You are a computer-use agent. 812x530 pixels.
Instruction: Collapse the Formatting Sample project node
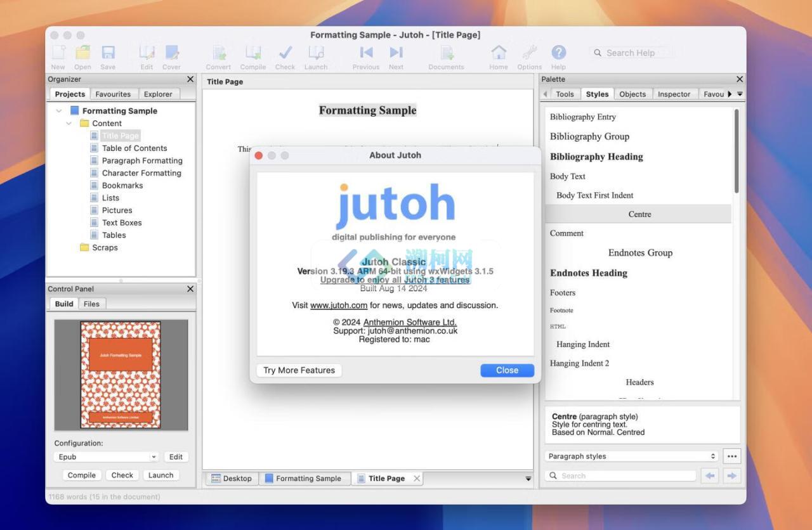click(59, 111)
